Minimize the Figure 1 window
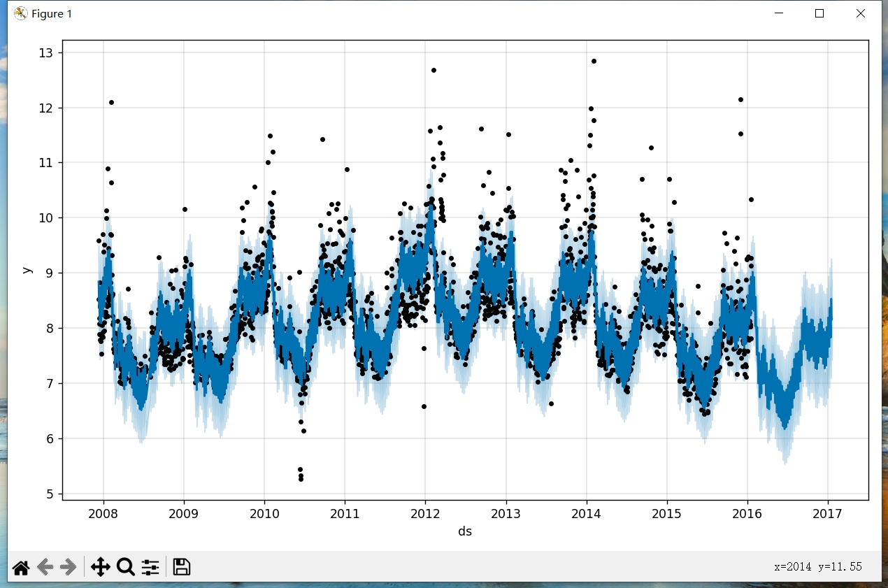 [x=778, y=13]
